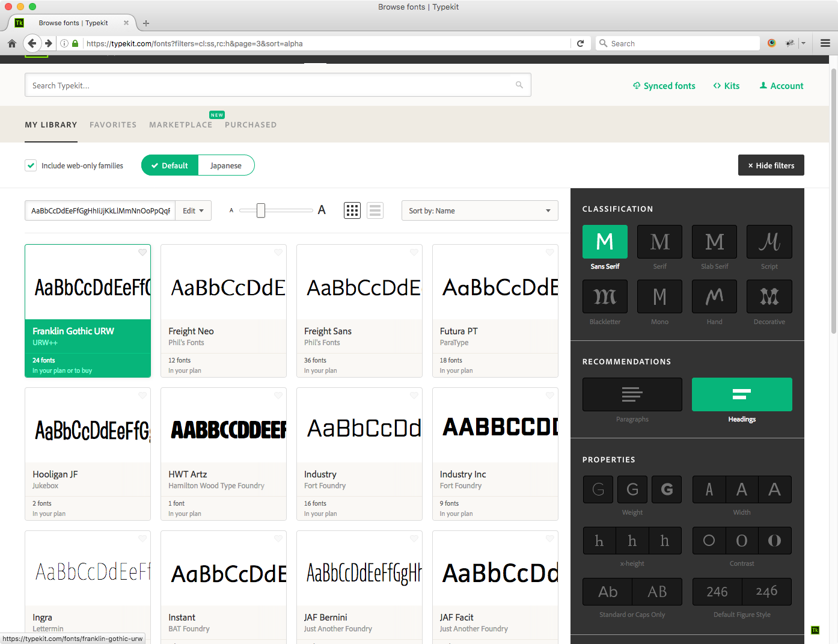Select the low contrast O property
This screenshot has width=838, height=644.
pyautogui.click(x=709, y=541)
